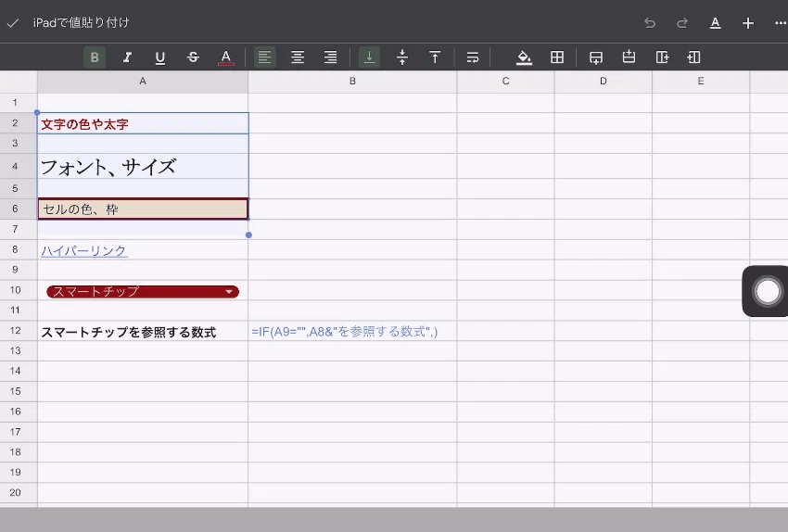Align cell content to vertical middle
Viewport: 788px width, 532px height.
402,57
